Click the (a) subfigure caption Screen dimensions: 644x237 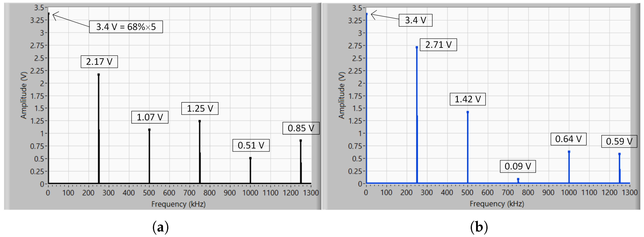(x=160, y=227)
